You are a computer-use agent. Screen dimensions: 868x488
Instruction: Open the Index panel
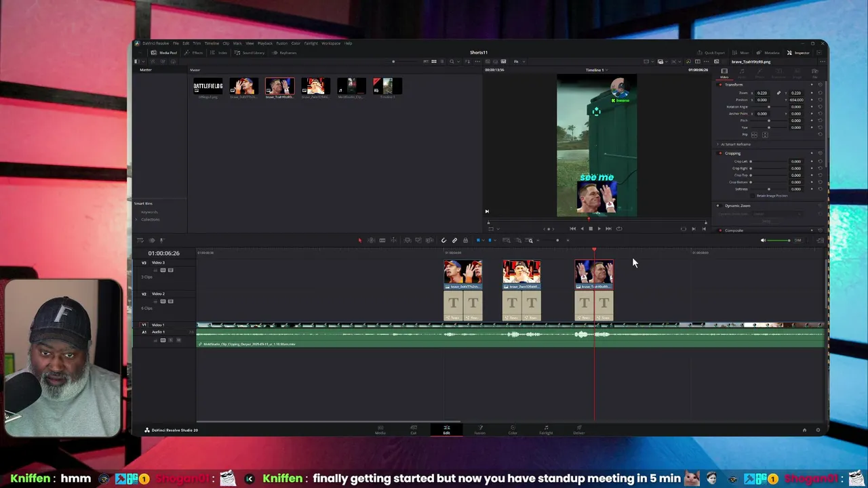pos(220,53)
